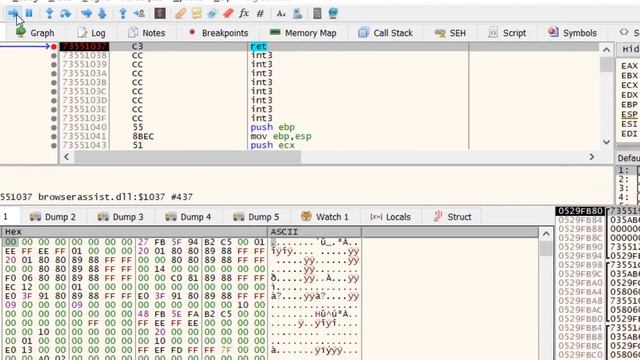Viewport: 640px width, 360px height.
Task: Toggle the breakpoint dot at address 7355103C
Action: click(x=54, y=91)
